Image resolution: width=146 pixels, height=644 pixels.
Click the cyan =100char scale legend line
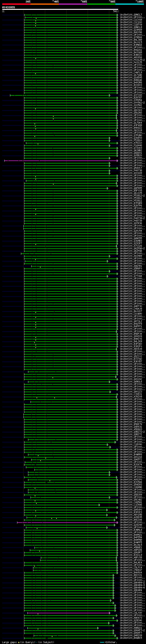point(102,642)
